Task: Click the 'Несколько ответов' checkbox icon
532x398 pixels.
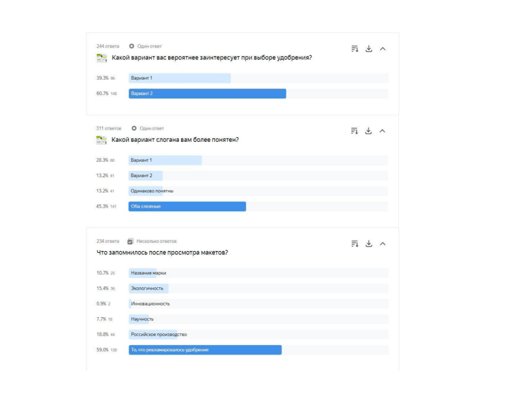Action: pos(130,241)
